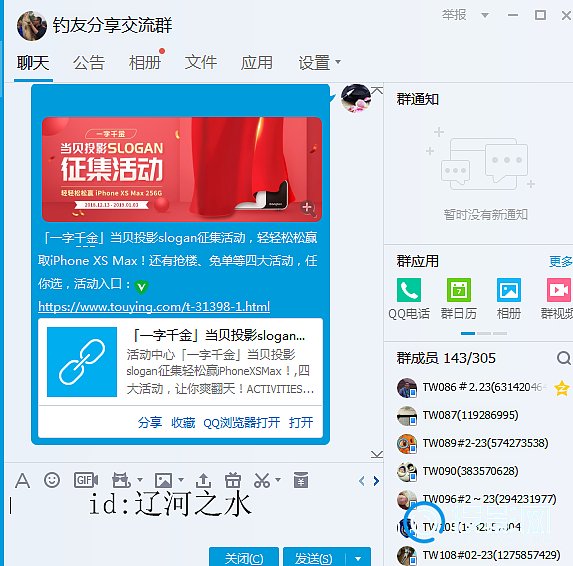Viewport: 573px width, 566px height.
Task: Switch to the 文件 tab
Action: [x=201, y=62]
